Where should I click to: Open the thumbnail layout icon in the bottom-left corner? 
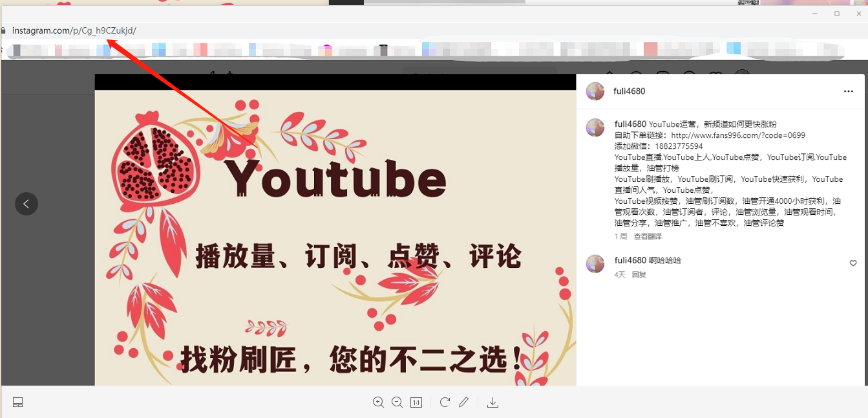tap(18, 402)
